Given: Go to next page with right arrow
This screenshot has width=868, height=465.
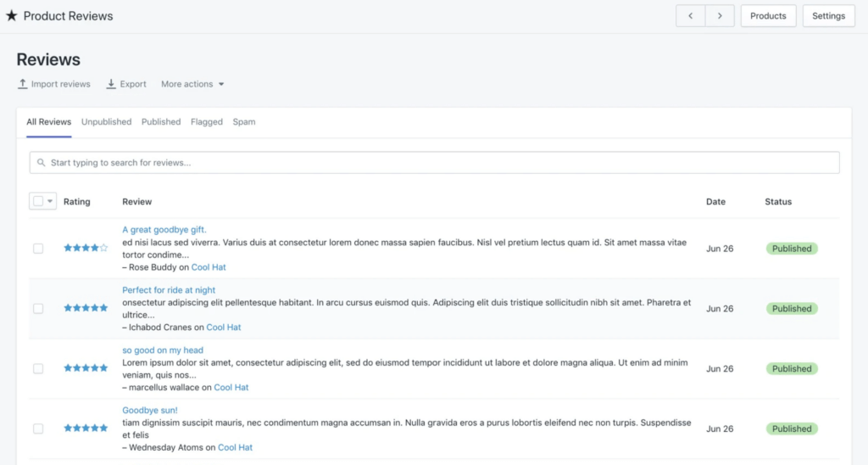Looking at the screenshot, I should [720, 16].
